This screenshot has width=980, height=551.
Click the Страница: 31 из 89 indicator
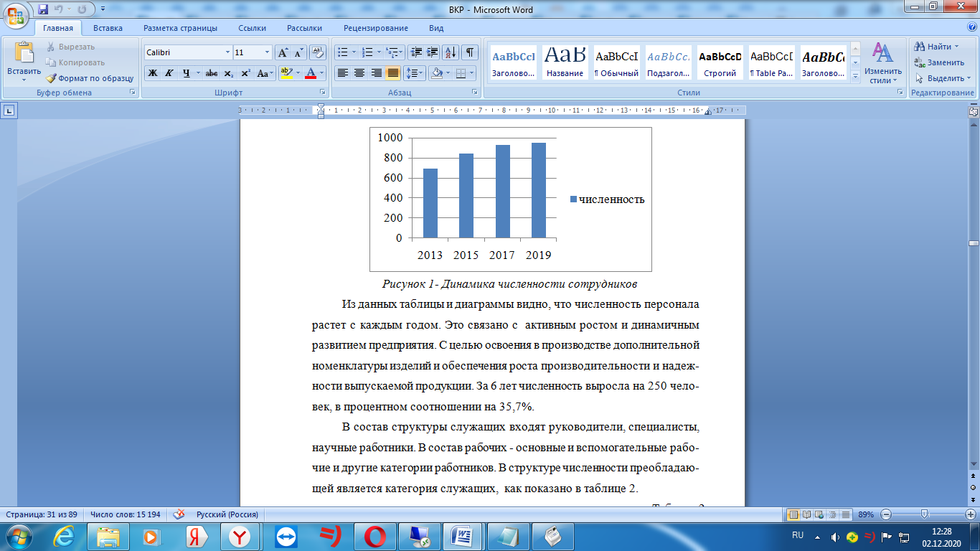pos(42,514)
